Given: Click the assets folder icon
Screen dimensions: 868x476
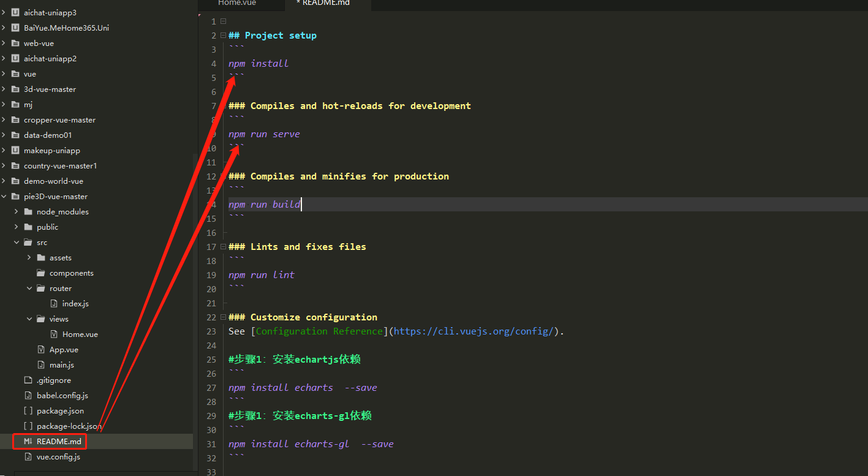Looking at the screenshot, I should 41,257.
